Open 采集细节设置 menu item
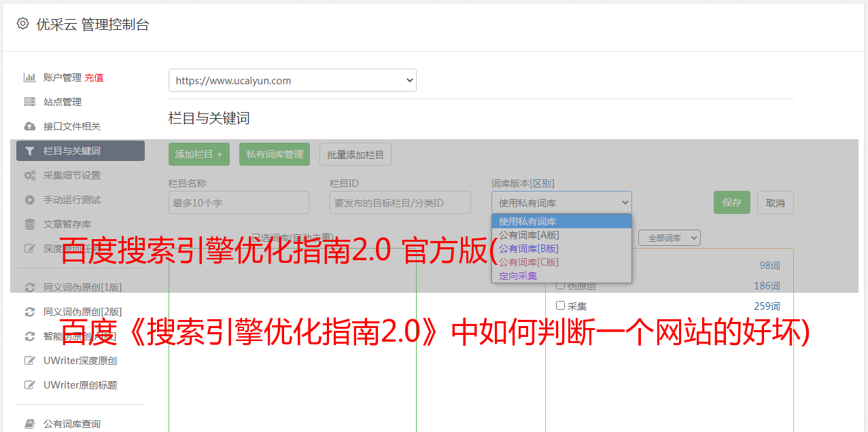 (72, 175)
